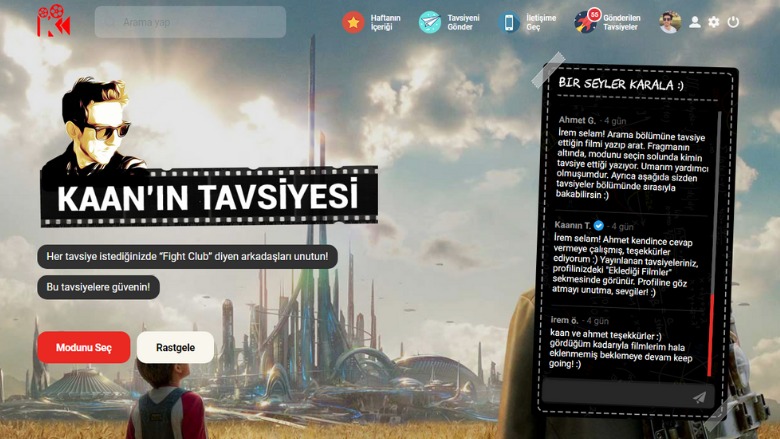Viewport: 780px width, 439px height.
Task: Open the red film-camera site logo
Action: pyautogui.click(x=54, y=20)
